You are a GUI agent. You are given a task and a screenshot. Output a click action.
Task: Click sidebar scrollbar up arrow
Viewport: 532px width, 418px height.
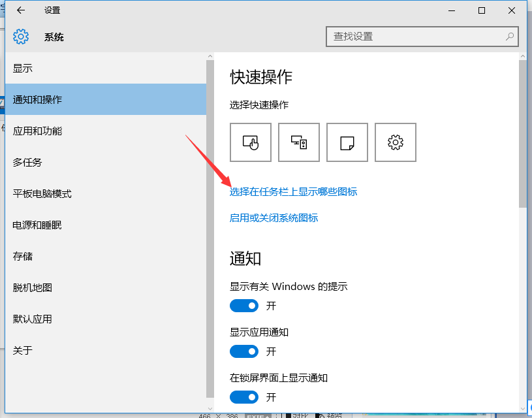pyautogui.click(x=210, y=56)
